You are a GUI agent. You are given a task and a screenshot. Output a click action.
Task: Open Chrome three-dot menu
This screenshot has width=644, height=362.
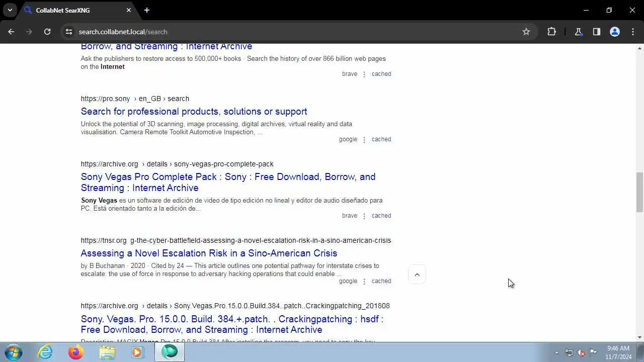point(633,32)
